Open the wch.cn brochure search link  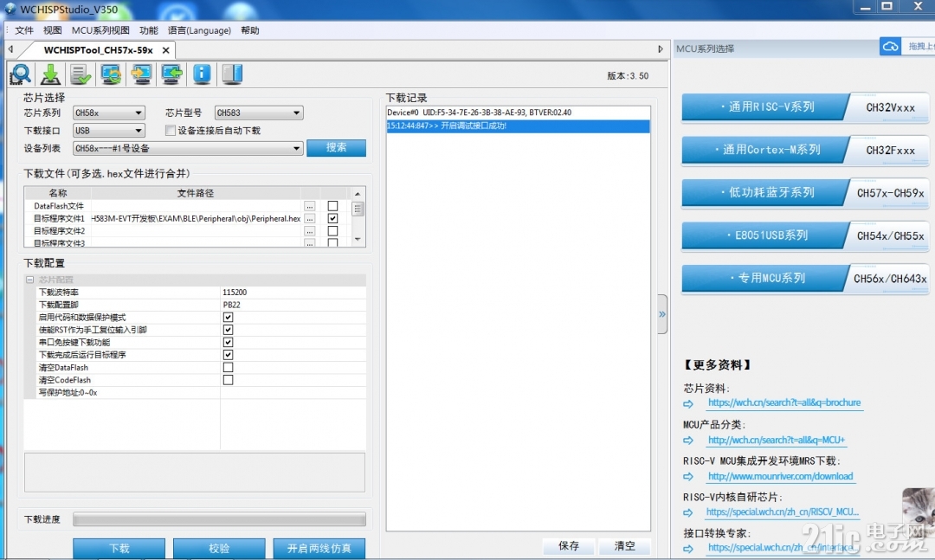(784, 402)
